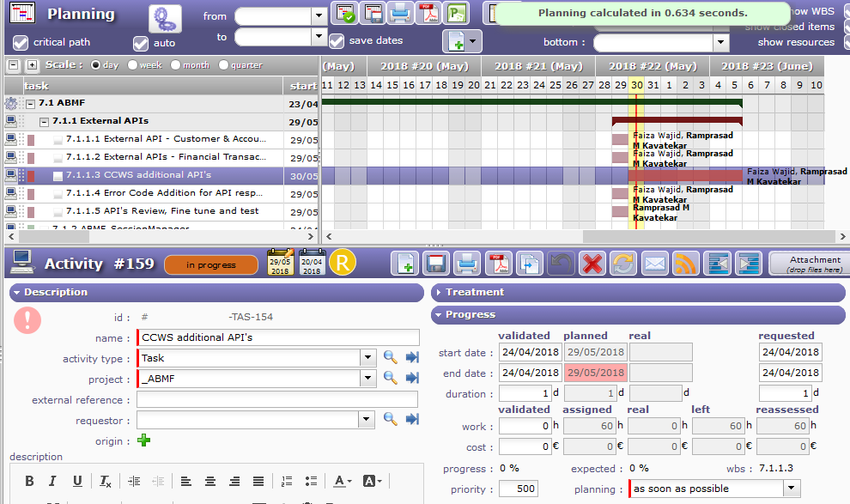Open the project dropdown
The image size is (850, 504).
pyautogui.click(x=367, y=379)
